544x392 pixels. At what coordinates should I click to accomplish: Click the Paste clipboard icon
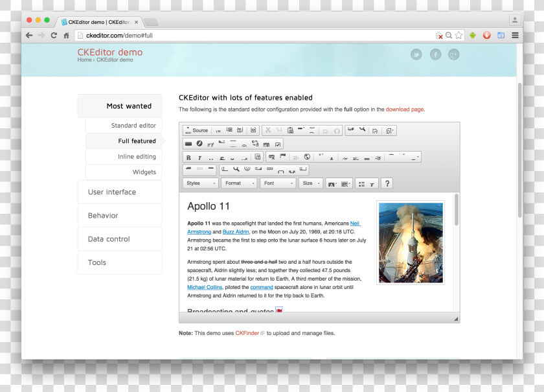(290, 130)
